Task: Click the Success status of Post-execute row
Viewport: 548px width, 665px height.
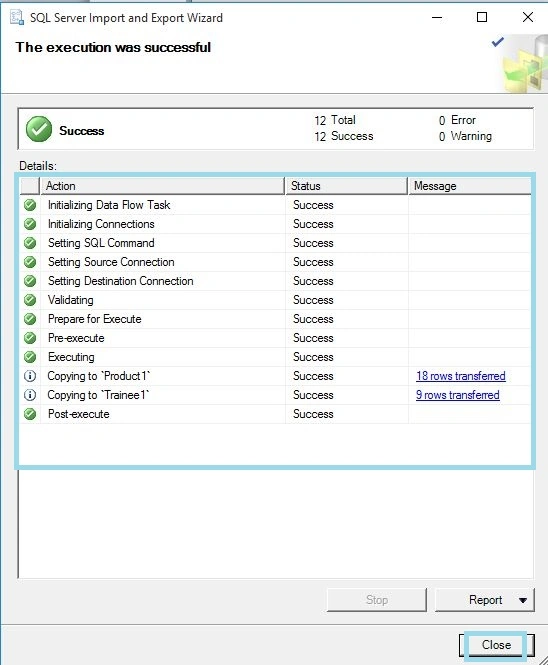Action: [313, 414]
